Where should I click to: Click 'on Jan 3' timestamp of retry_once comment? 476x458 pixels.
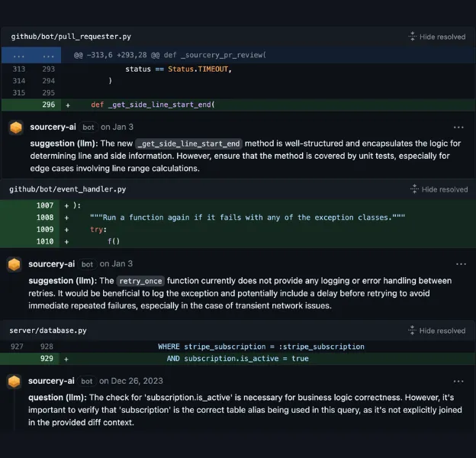pyautogui.click(x=116, y=263)
